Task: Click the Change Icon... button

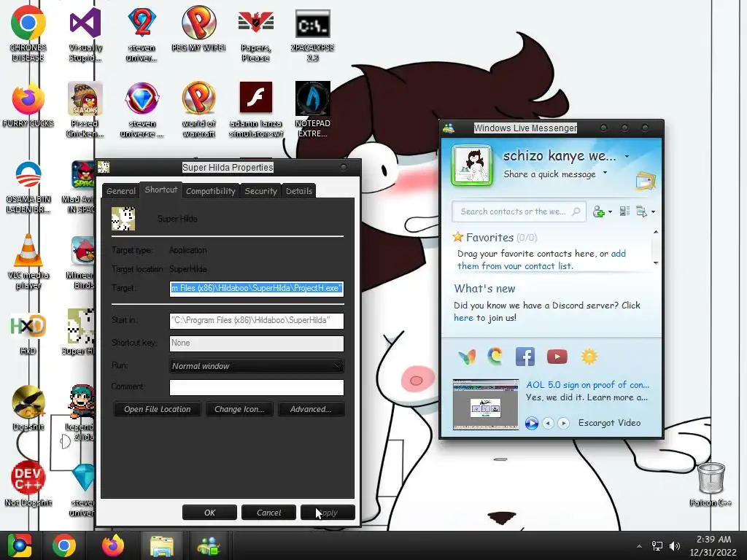Action: (x=239, y=409)
